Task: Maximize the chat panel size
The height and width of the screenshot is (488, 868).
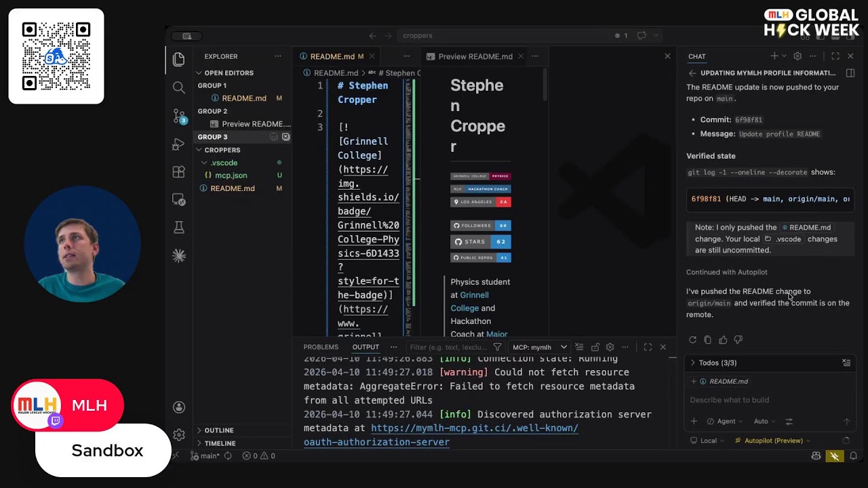Action: click(835, 56)
